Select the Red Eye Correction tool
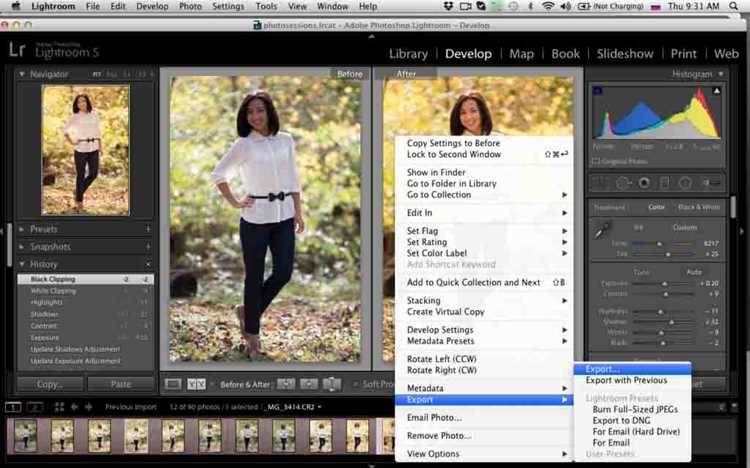Screen dimensions: 750x468 644,183
